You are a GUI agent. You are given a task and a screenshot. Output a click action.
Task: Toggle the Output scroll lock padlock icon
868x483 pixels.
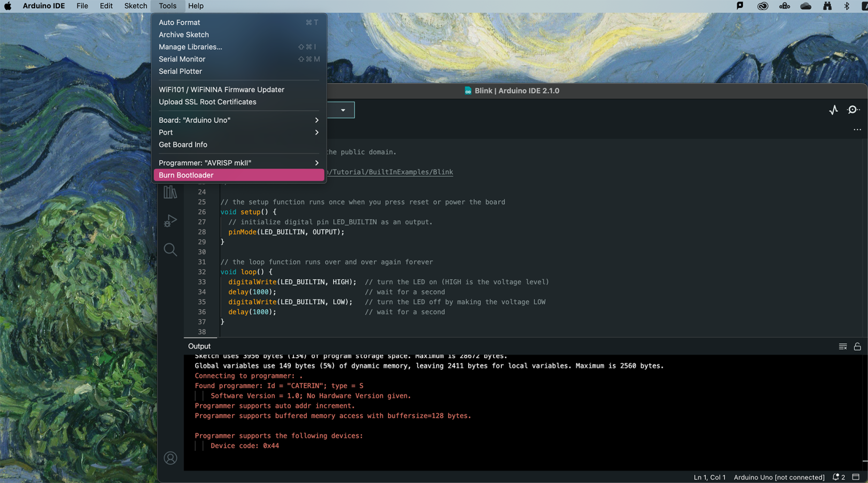point(857,347)
